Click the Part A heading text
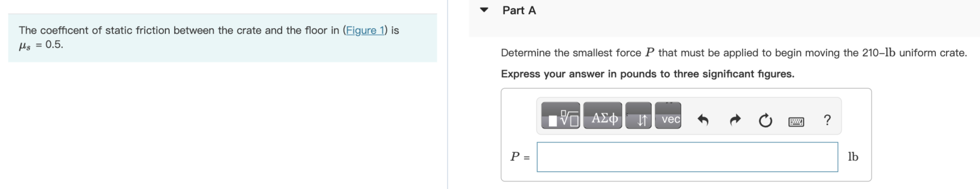980x189 pixels. (x=519, y=10)
